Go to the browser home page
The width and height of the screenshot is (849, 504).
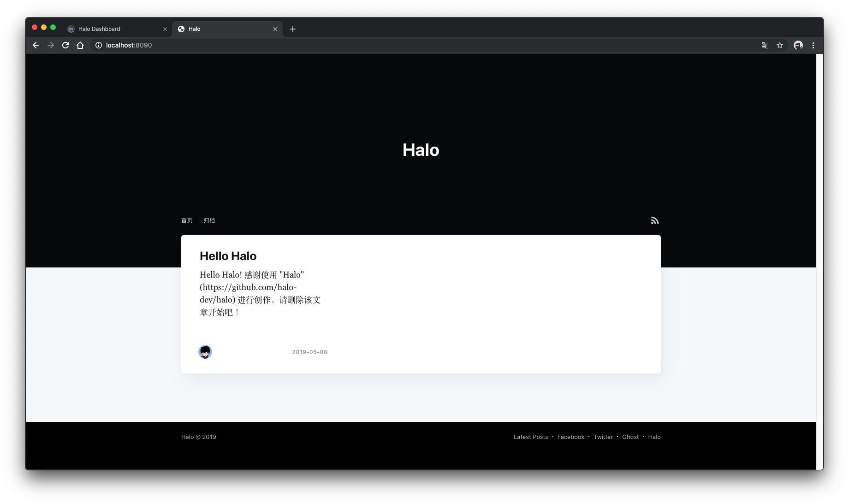coord(80,45)
